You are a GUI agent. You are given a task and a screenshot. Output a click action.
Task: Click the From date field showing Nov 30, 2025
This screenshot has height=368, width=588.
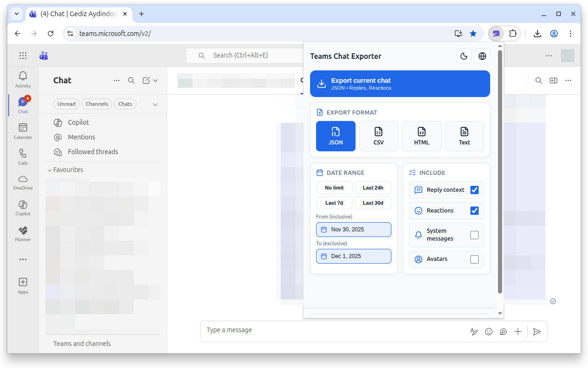tap(353, 229)
